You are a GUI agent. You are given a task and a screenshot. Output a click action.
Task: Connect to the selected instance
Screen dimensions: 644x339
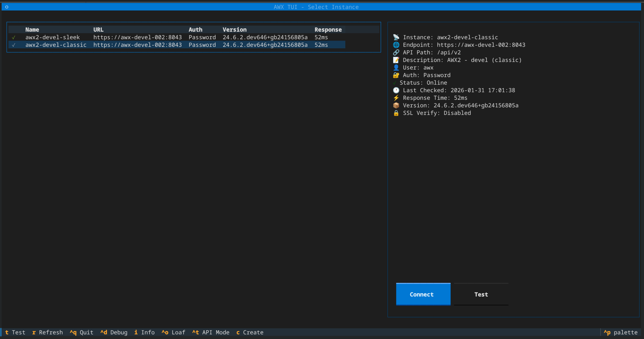(423, 294)
